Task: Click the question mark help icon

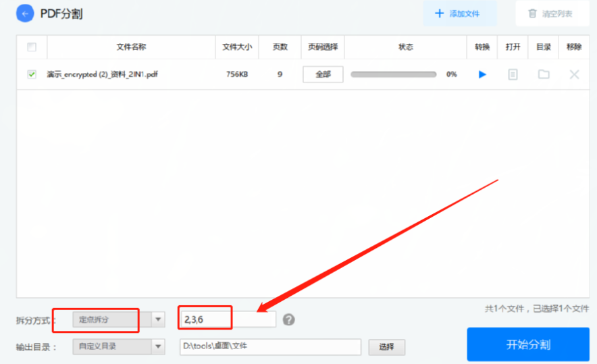Action: click(288, 319)
